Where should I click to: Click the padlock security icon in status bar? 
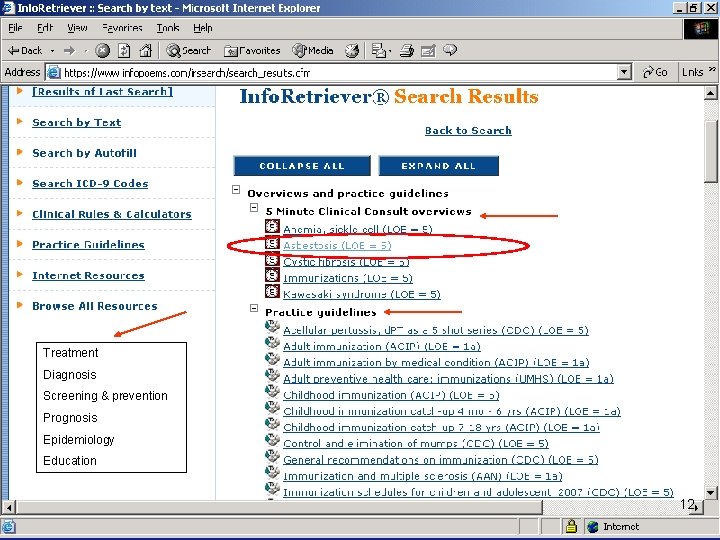point(571,526)
